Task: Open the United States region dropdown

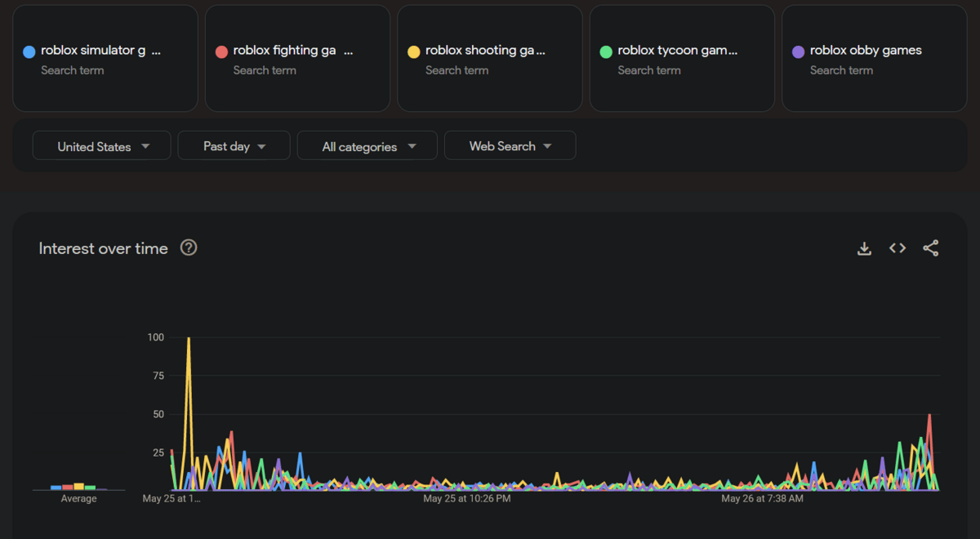Action: coord(102,146)
